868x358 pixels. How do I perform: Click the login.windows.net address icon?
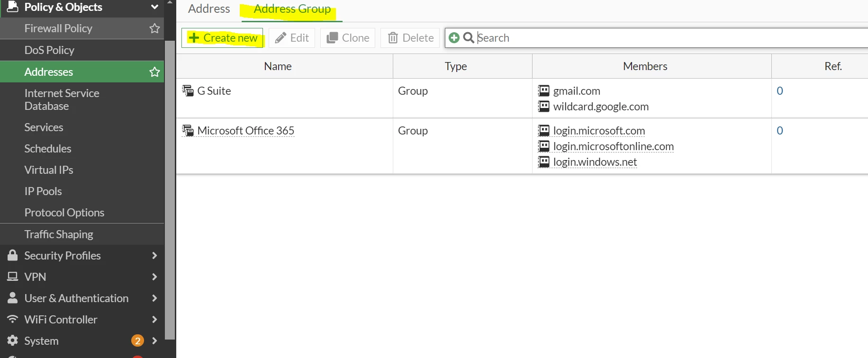pyautogui.click(x=544, y=161)
